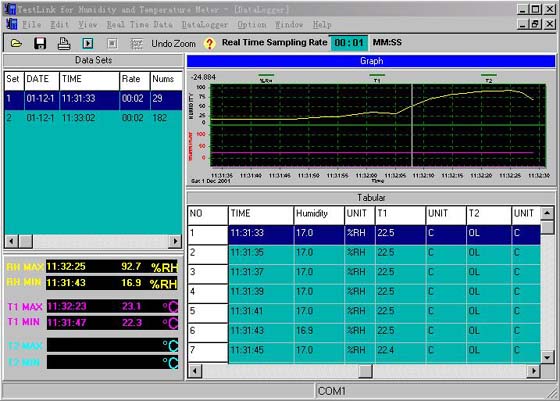
Task: Click the tabular vertical scrollbar up arrow
Action: pos(548,214)
